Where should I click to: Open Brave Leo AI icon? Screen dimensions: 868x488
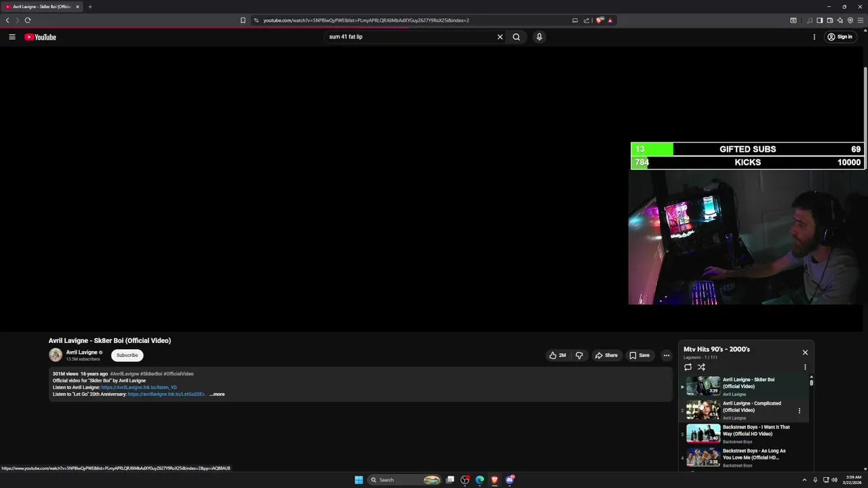coord(840,20)
